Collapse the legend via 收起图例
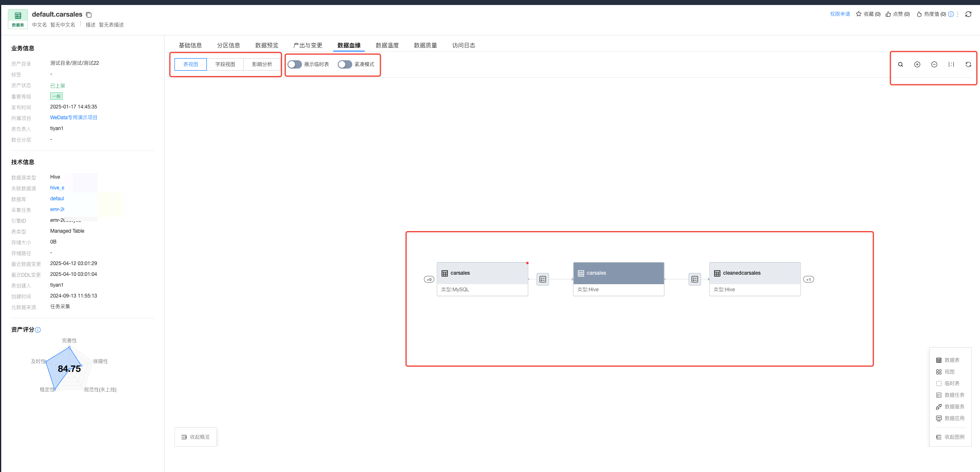The image size is (980, 472). click(x=951, y=437)
